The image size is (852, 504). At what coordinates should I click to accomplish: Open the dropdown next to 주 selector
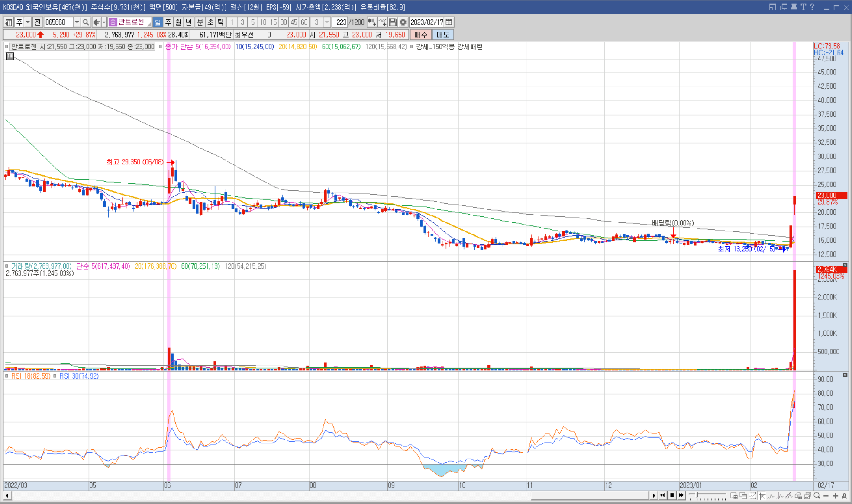28,22
